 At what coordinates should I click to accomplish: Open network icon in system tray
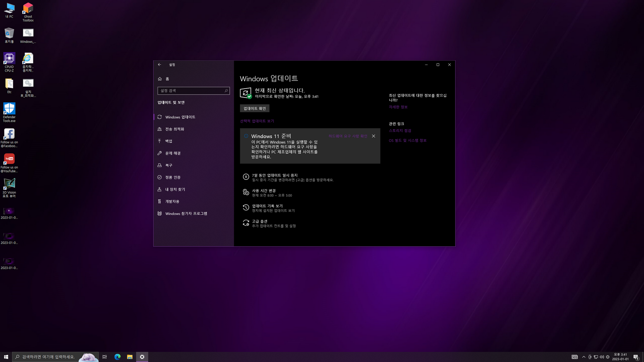[x=596, y=357]
